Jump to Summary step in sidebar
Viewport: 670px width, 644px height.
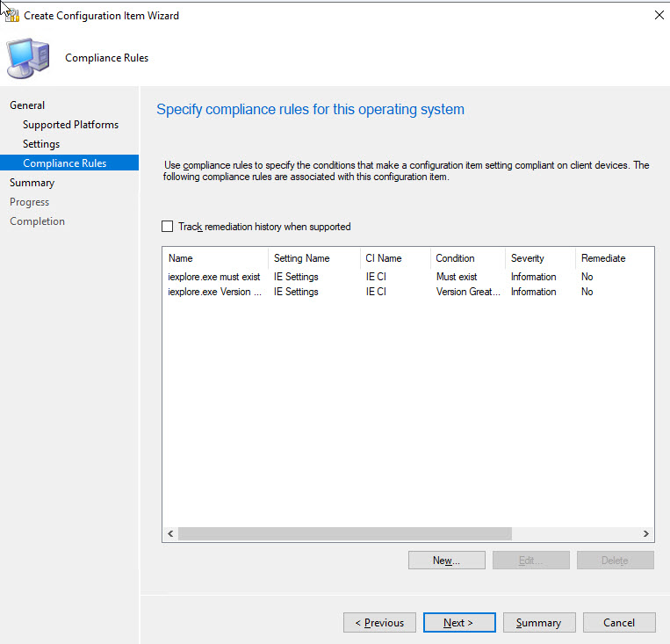[x=32, y=183]
